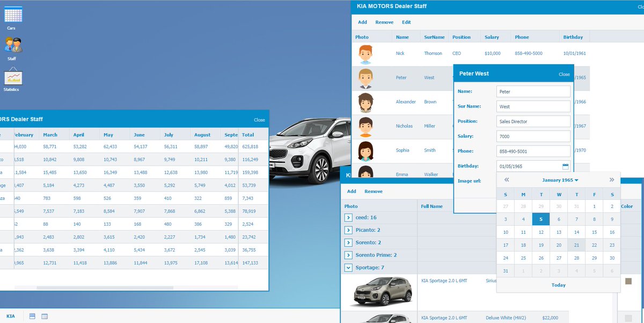Open the Add menu in Dealer Staff toolbar

tap(362, 22)
